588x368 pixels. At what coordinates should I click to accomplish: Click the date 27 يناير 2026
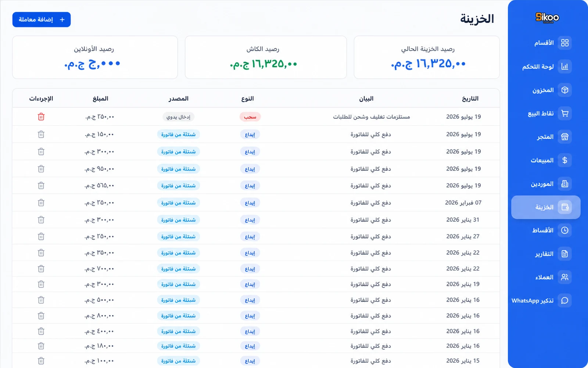click(x=463, y=237)
